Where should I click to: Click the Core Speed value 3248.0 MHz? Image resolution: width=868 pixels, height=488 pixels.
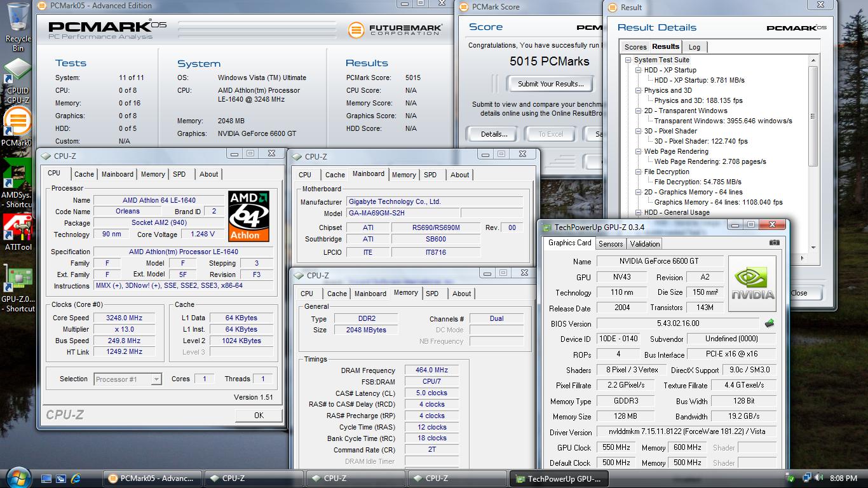click(124, 318)
